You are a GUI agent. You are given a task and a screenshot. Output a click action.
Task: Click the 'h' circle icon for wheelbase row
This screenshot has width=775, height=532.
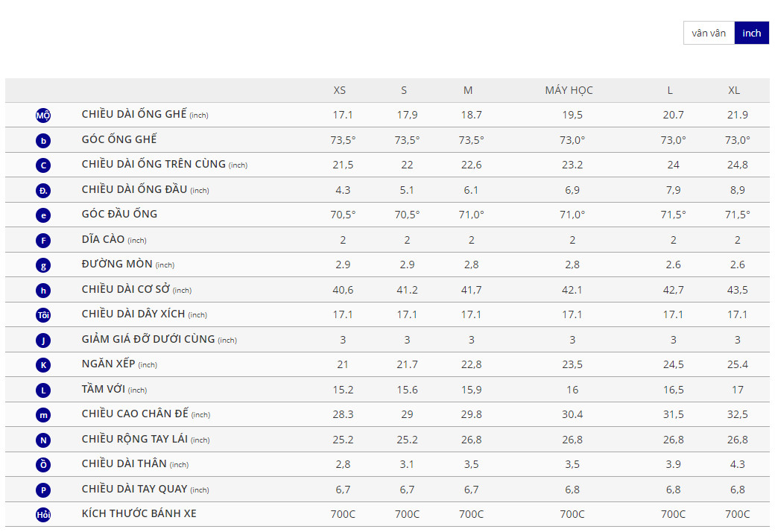pyautogui.click(x=43, y=290)
